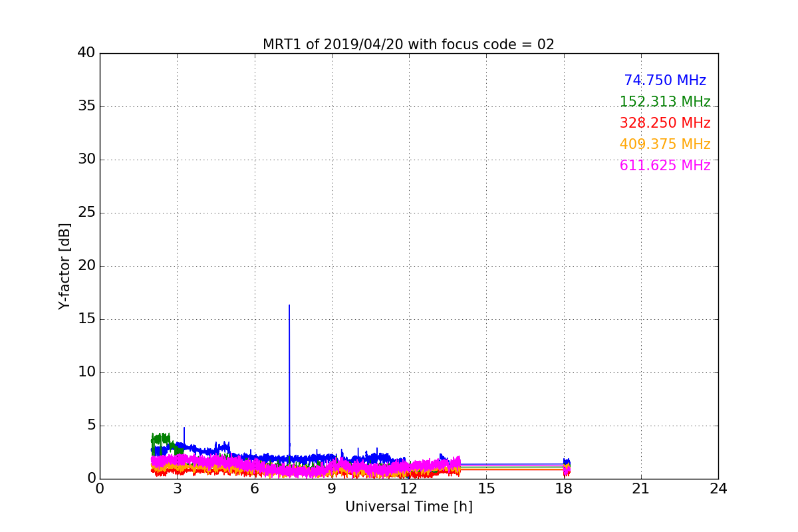Click the x-axis tick label 9
The height and width of the screenshot is (532, 798).
click(x=332, y=489)
